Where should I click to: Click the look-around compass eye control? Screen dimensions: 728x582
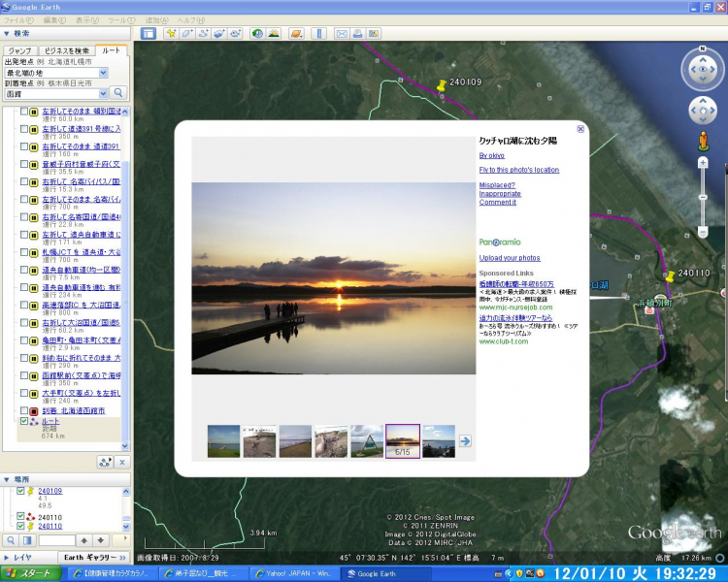[703, 69]
